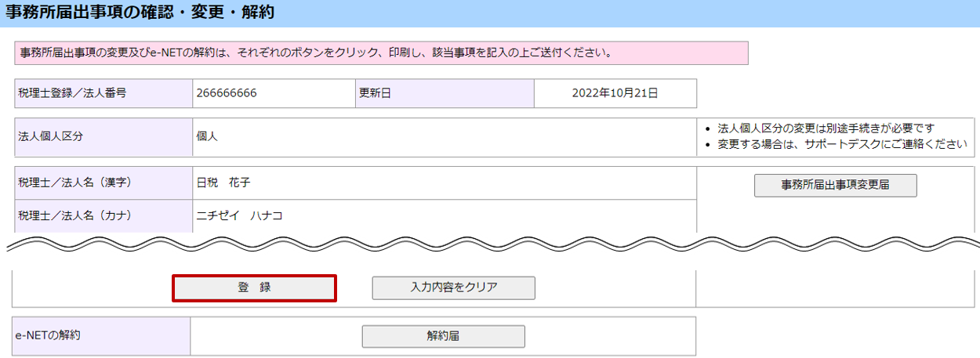Click the 事務所届出事項変更届 button
This screenshot has height=358, width=980.
[835, 185]
